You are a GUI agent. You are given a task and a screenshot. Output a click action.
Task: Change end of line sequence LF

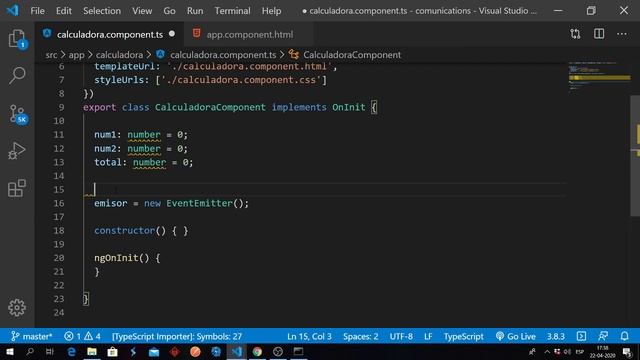(428, 336)
